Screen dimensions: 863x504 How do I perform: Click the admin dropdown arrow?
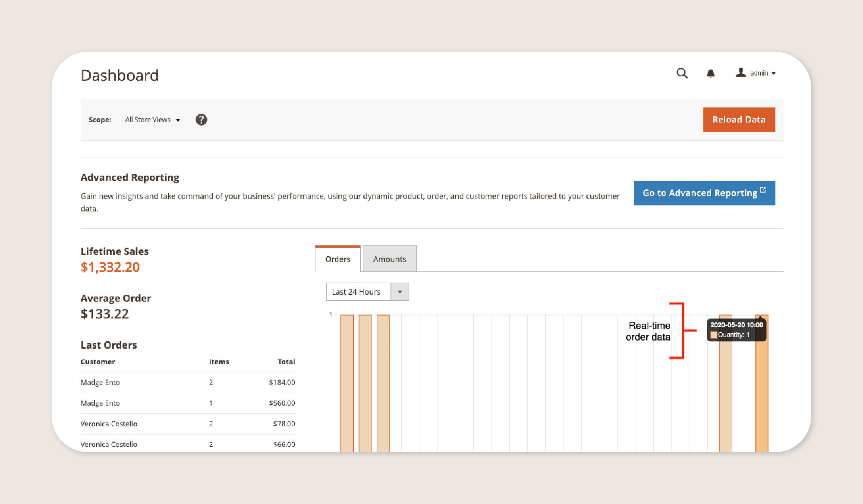pyautogui.click(x=774, y=73)
